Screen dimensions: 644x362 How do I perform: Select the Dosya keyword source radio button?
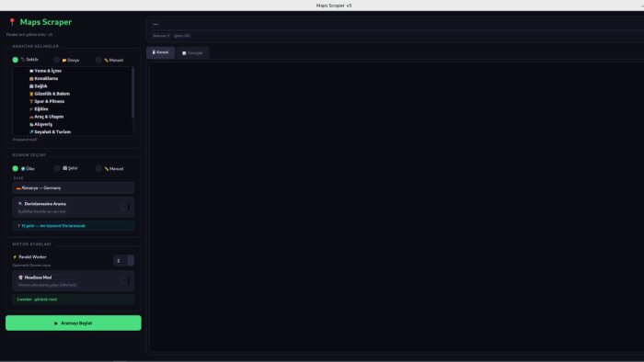(x=57, y=60)
